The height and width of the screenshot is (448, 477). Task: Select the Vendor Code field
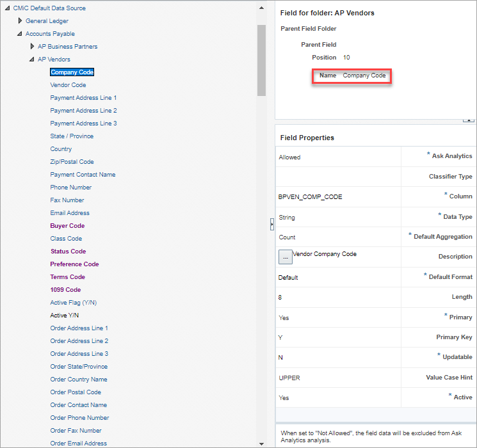tap(68, 85)
